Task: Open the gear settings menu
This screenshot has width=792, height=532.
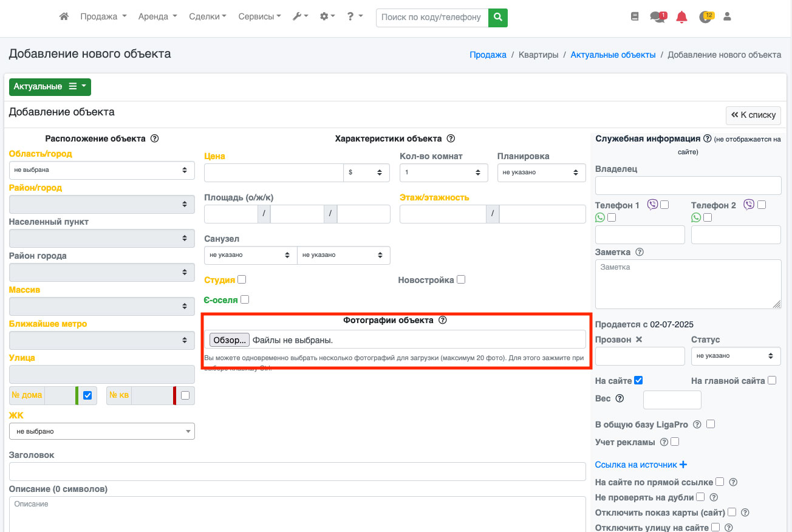Action: click(327, 17)
